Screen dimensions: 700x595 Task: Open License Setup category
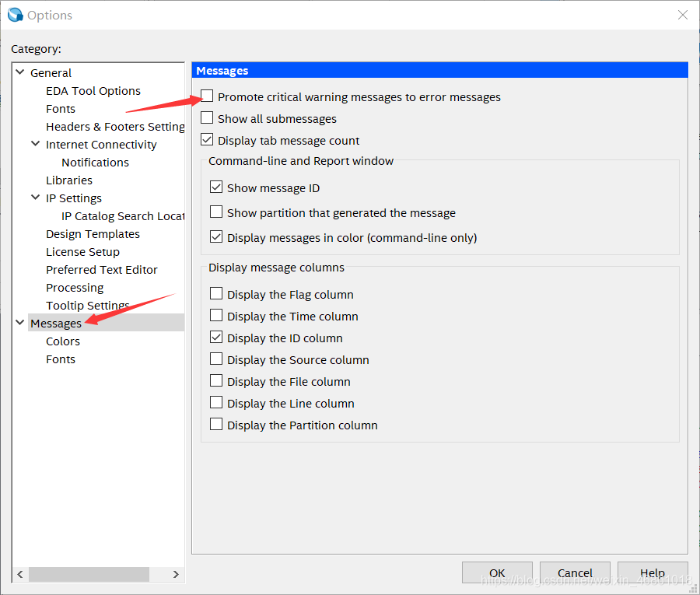(x=82, y=252)
